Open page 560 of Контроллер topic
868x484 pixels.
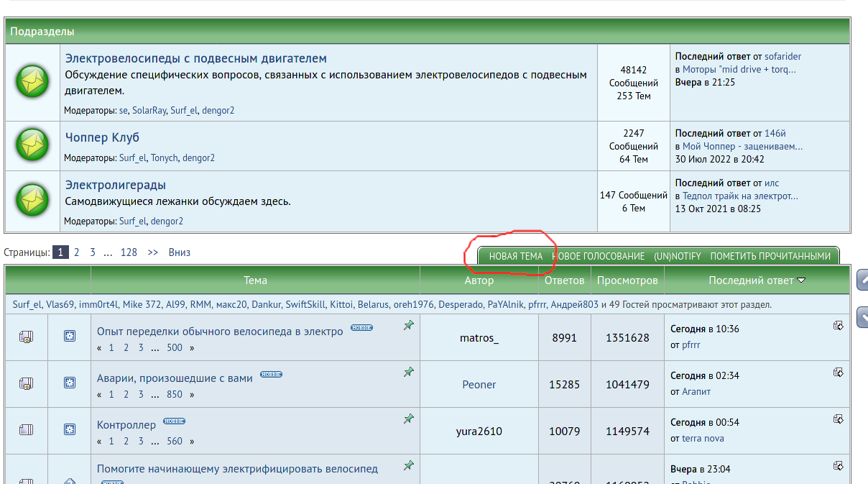click(175, 441)
